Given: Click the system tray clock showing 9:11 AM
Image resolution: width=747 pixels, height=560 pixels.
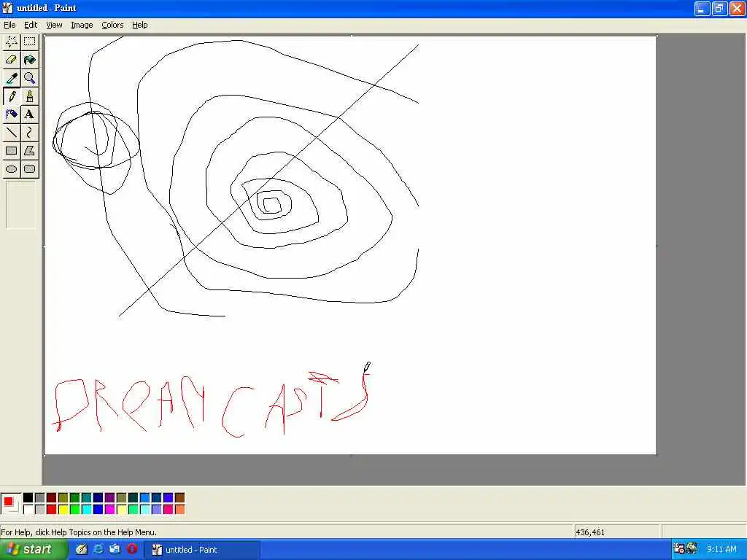Looking at the screenshot, I should point(721,549).
